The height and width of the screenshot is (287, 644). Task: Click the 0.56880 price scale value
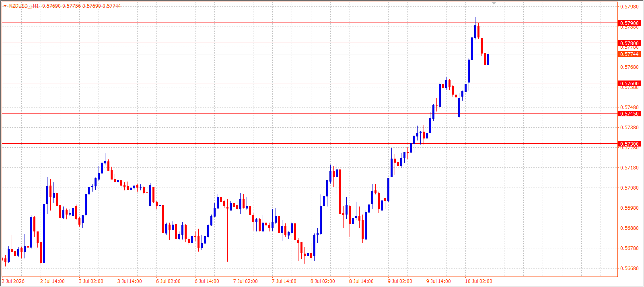click(x=629, y=228)
